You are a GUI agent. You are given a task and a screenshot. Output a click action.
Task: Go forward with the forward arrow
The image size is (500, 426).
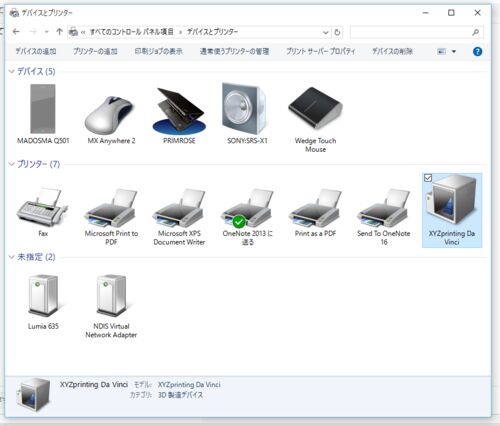pyautogui.click(x=33, y=32)
